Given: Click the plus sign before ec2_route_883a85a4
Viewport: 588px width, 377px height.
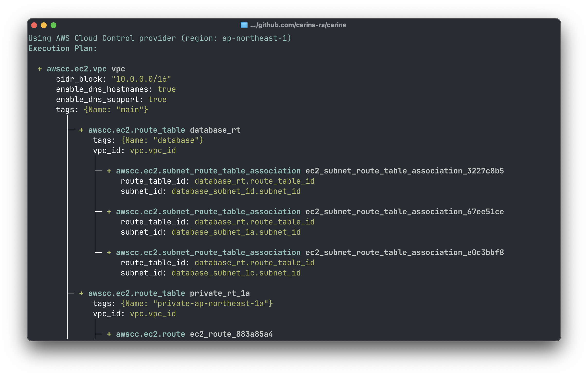Looking at the screenshot, I should [x=109, y=334].
